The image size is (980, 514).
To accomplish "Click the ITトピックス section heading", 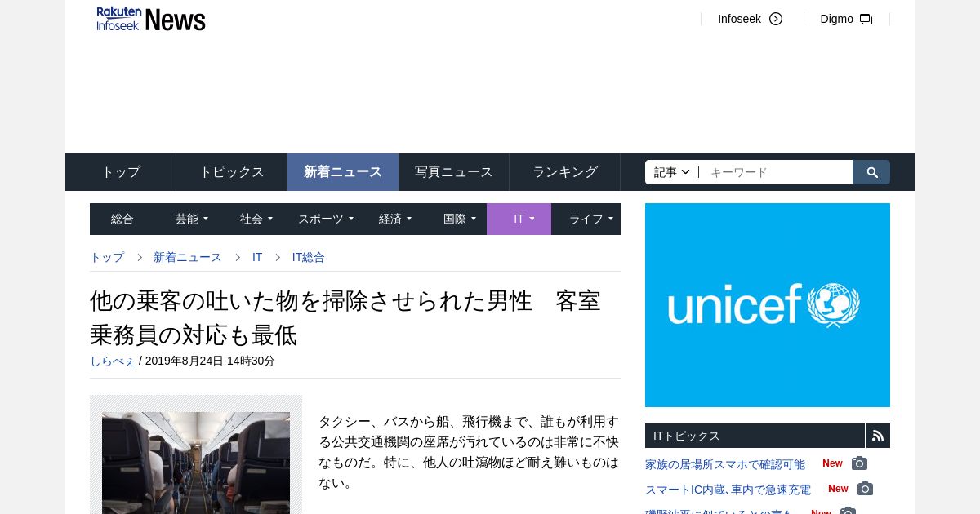I will [687, 436].
